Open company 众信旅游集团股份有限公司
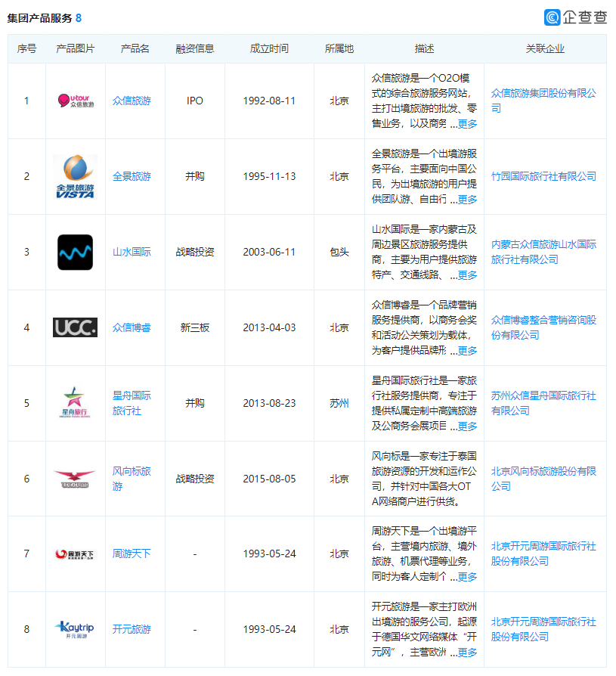Viewport: 616px width, 676px height. click(543, 101)
